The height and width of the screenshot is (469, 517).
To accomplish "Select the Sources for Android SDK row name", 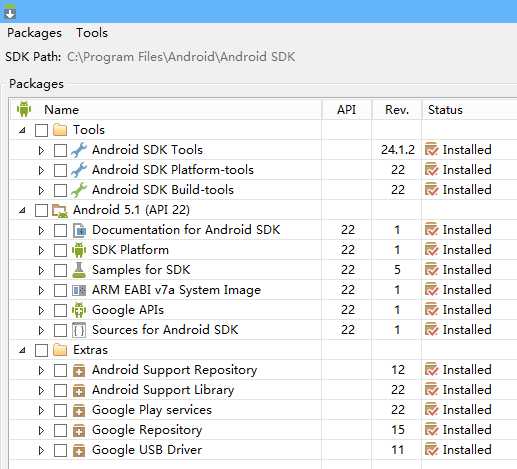I will (165, 330).
